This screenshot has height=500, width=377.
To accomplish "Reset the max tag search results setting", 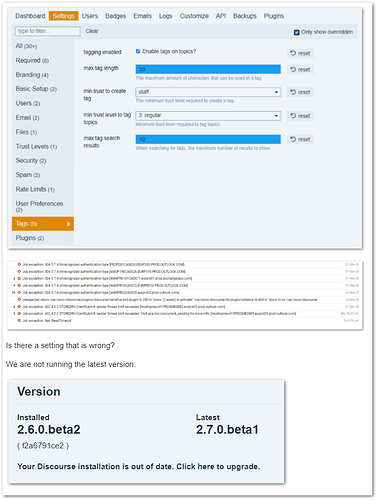I will click(300, 139).
